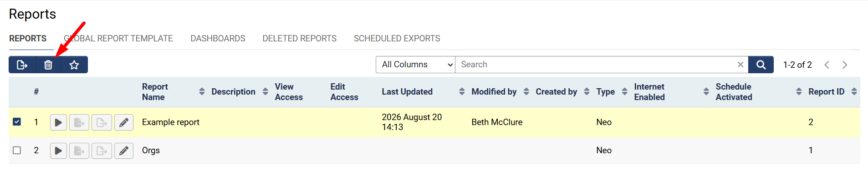Click pencil edit icon for Orgs report
Screen dimensions: 868x176
(x=123, y=151)
